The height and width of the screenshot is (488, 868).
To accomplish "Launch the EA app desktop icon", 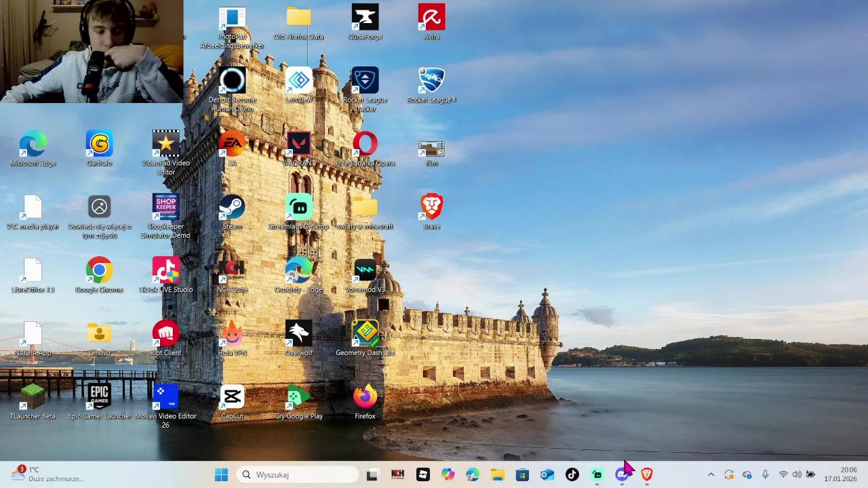I will tap(232, 149).
